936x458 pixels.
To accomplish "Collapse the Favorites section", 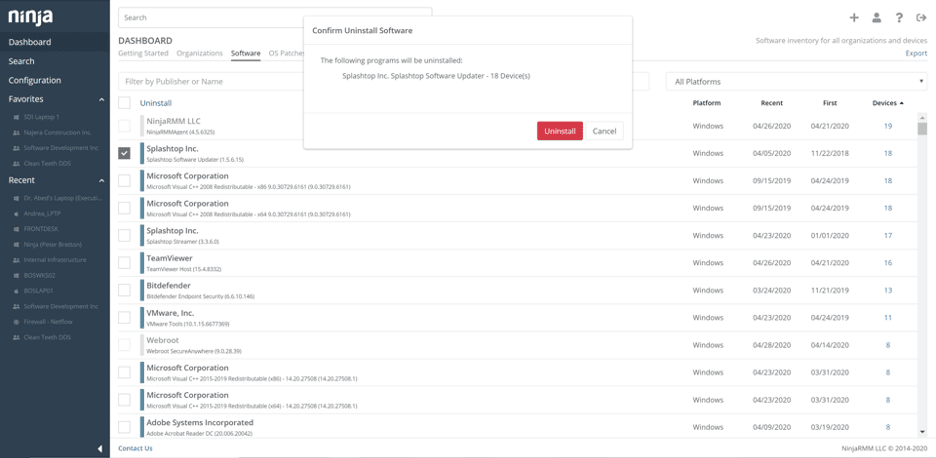I will (x=102, y=100).
